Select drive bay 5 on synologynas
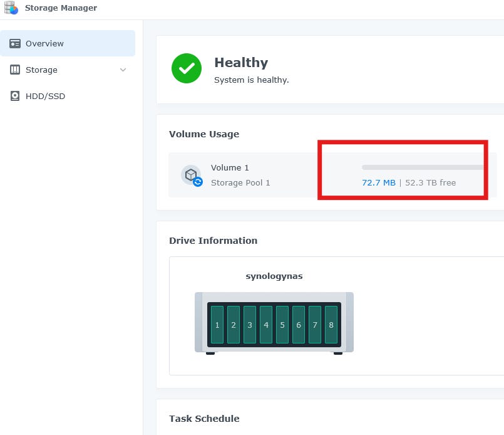504x435 pixels. click(x=282, y=325)
